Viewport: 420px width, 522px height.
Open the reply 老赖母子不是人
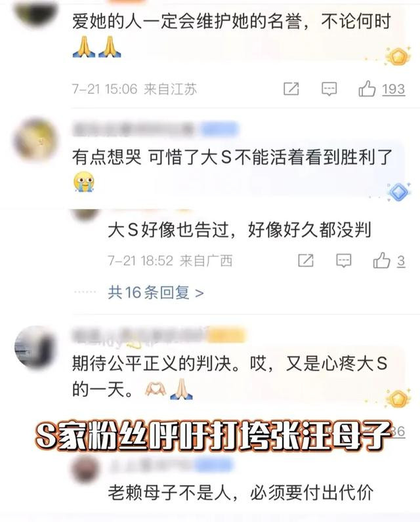(x=240, y=492)
